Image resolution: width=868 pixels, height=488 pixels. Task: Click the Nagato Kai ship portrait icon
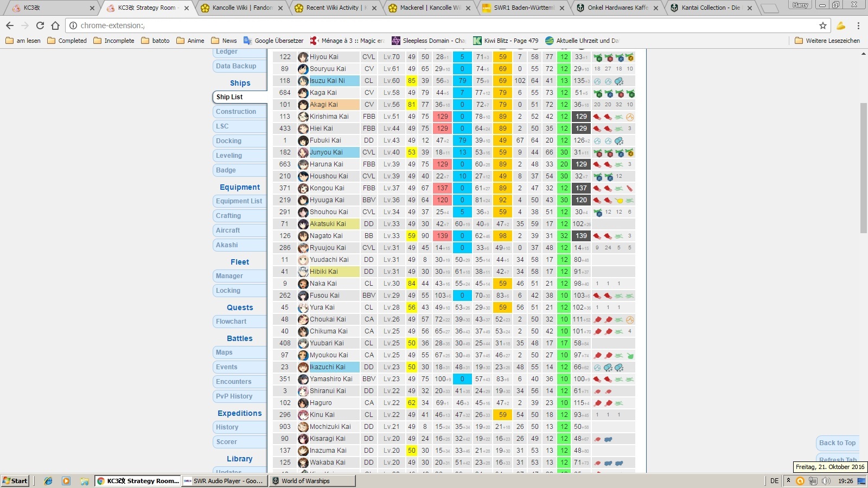pyautogui.click(x=303, y=236)
